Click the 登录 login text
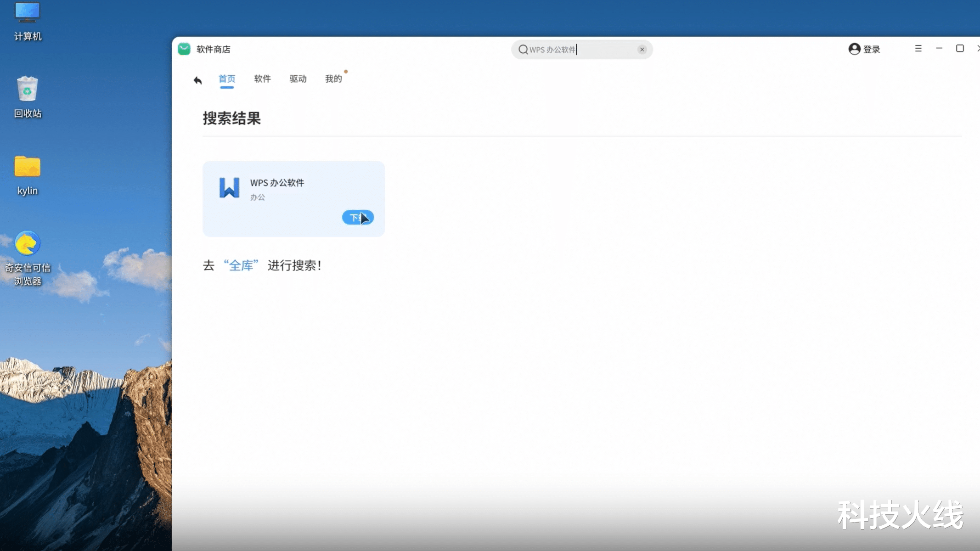 coord(872,50)
